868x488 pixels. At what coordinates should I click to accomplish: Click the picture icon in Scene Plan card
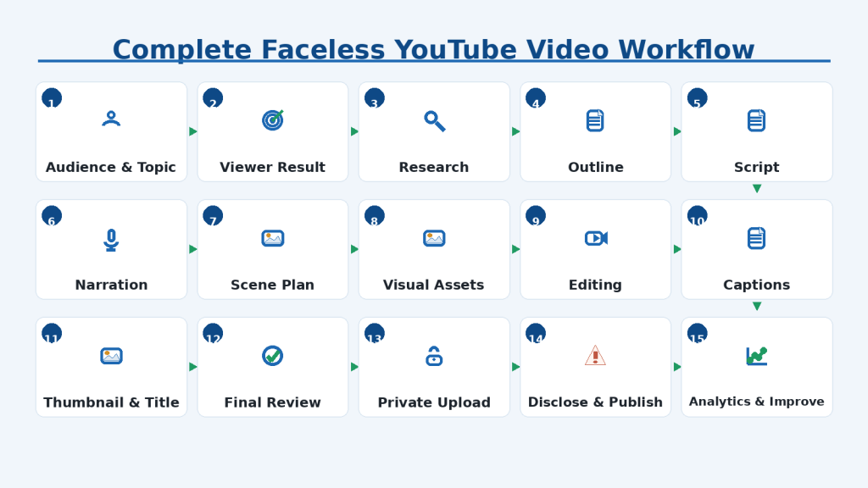tap(273, 238)
